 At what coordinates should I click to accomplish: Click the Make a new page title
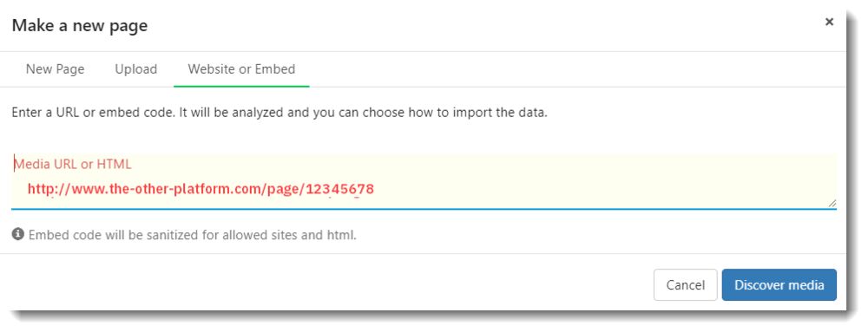[x=80, y=25]
